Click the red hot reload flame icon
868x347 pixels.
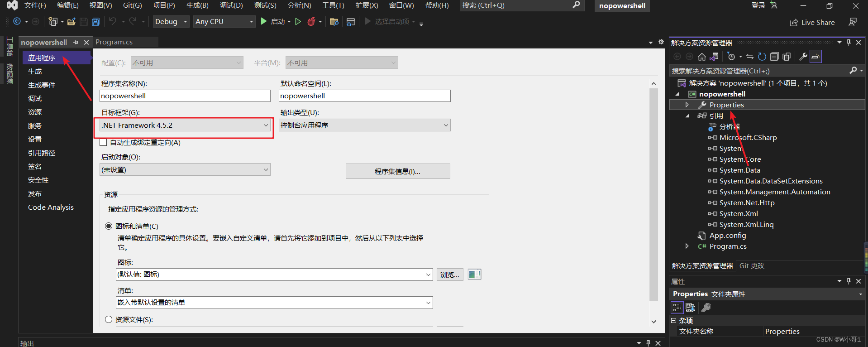tap(311, 21)
